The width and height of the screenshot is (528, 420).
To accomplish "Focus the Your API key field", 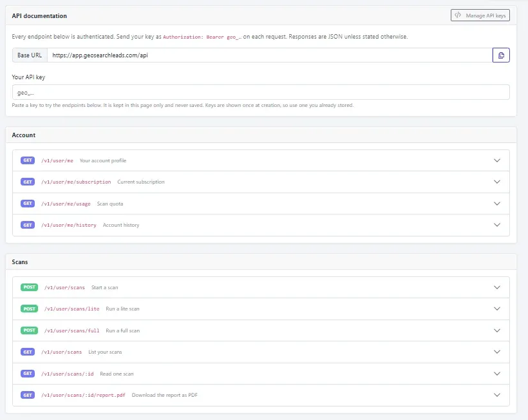I will [x=261, y=92].
